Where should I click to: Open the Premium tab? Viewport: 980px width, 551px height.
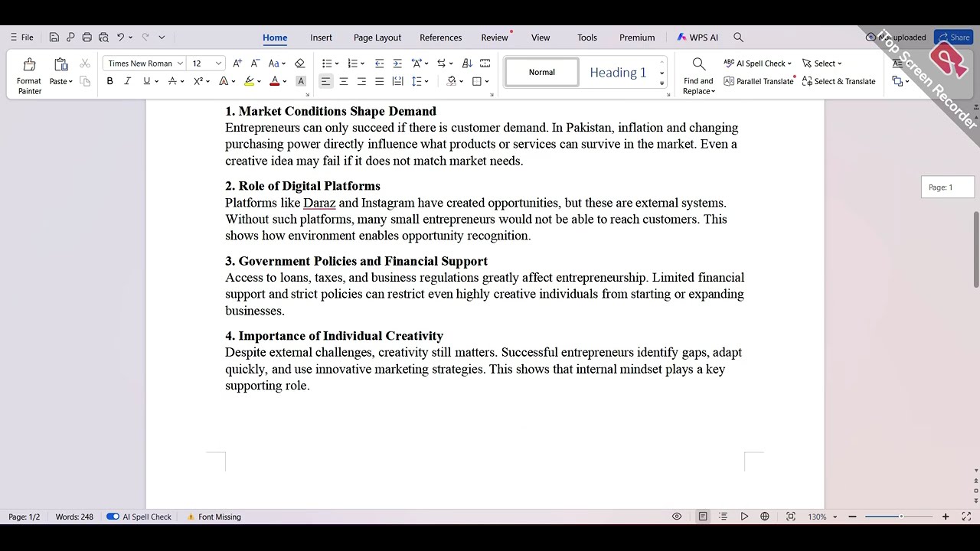tap(637, 37)
